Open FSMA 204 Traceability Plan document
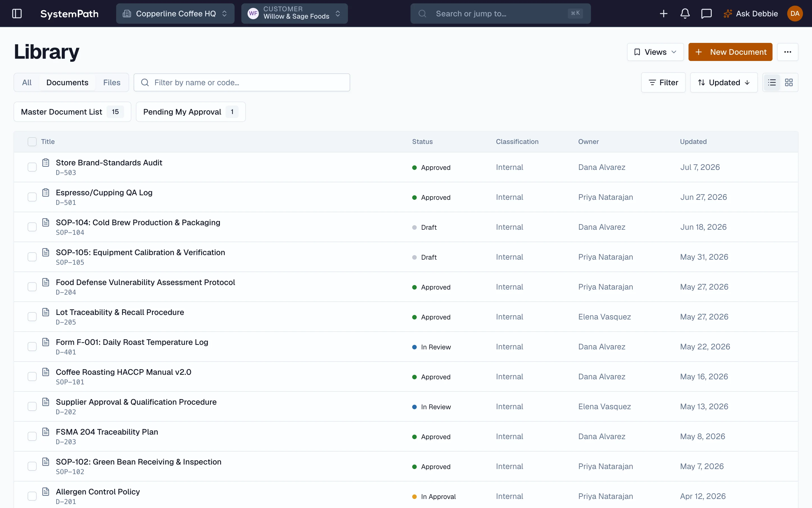This screenshot has height=508, width=812. click(x=107, y=432)
